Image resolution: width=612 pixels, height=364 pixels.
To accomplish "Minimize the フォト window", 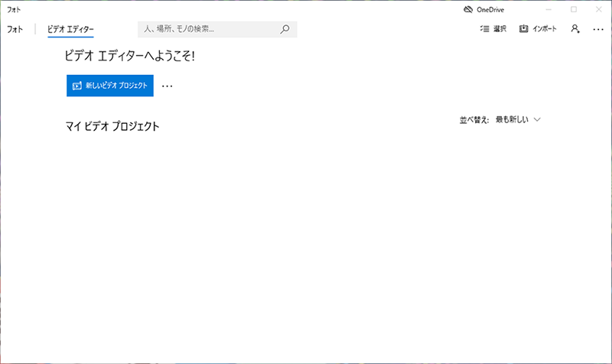I will point(549,9).
